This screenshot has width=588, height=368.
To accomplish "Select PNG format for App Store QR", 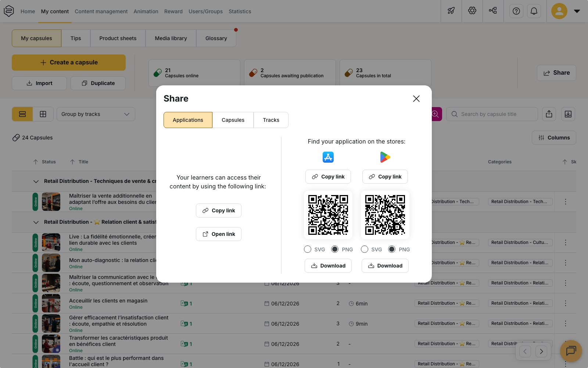I will [x=335, y=250].
